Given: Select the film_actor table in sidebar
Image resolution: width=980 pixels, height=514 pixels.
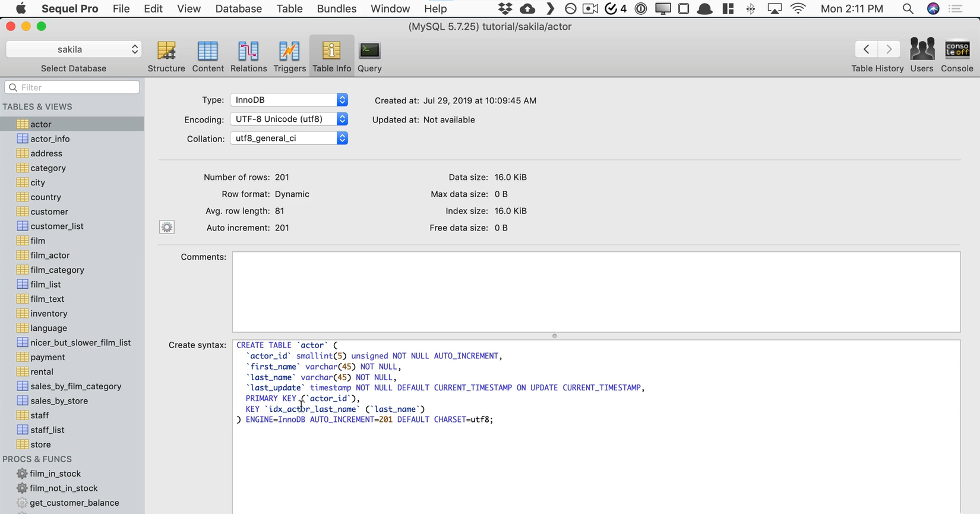Looking at the screenshot, I should point(50,256).
